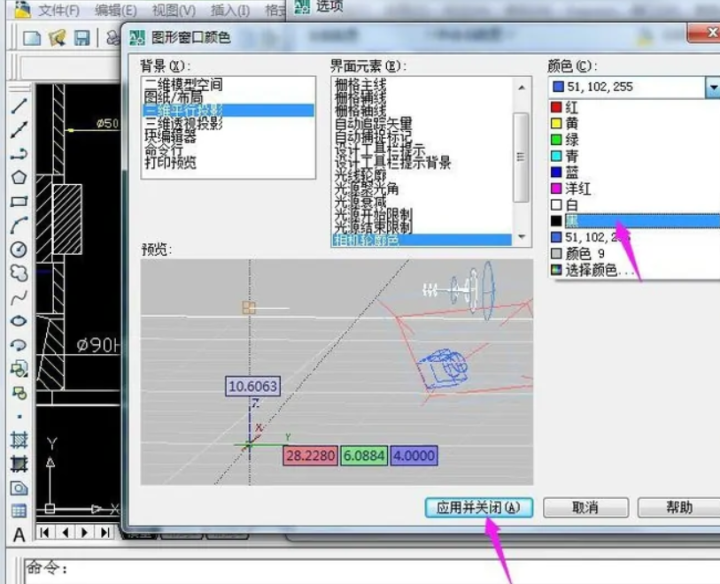Choose 青 cyan color option

point(635,156)
